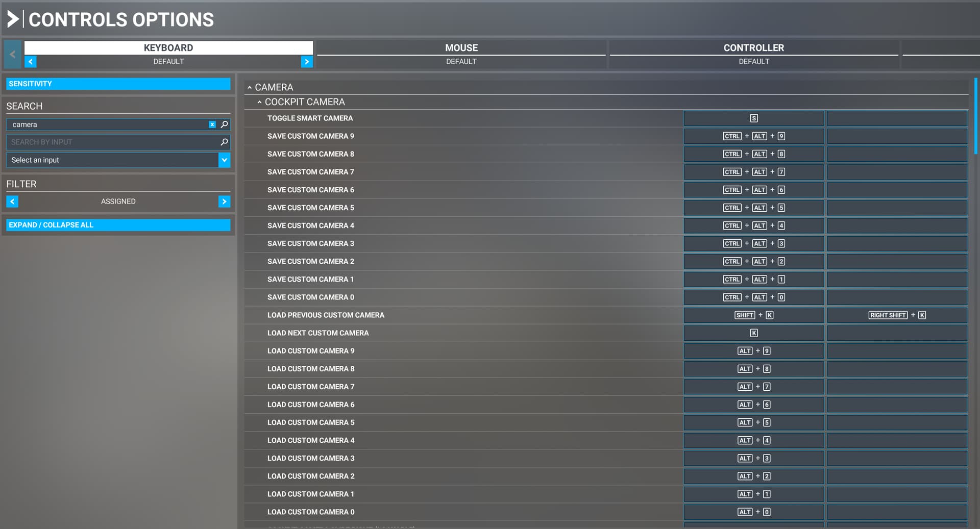Click the left arrow on the ASSIGNED filter

(12, 201)
